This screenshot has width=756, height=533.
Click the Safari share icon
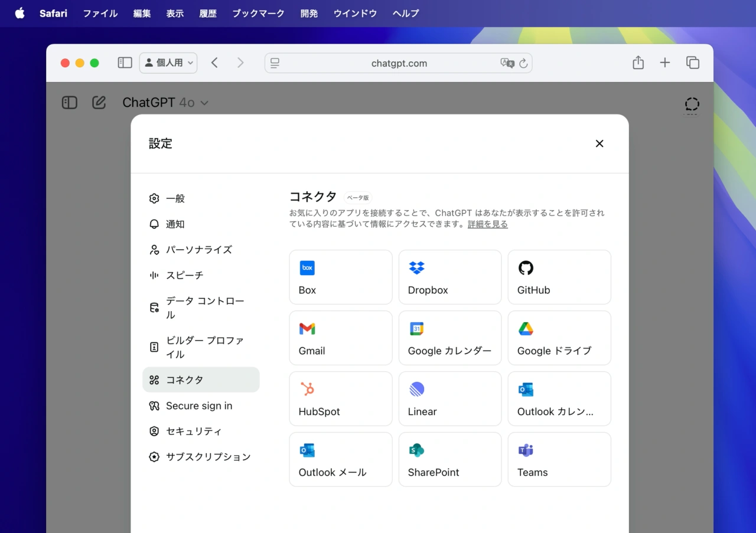point(638,63)
